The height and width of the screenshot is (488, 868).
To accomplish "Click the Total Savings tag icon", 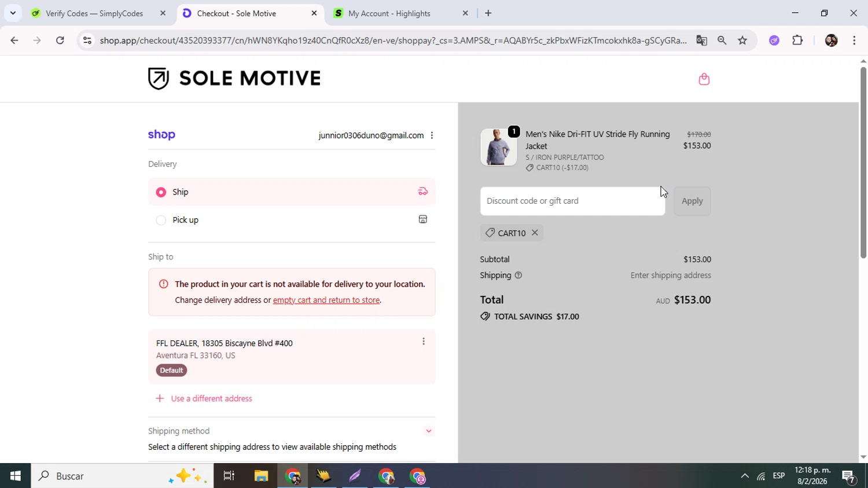I will (485, 317).
